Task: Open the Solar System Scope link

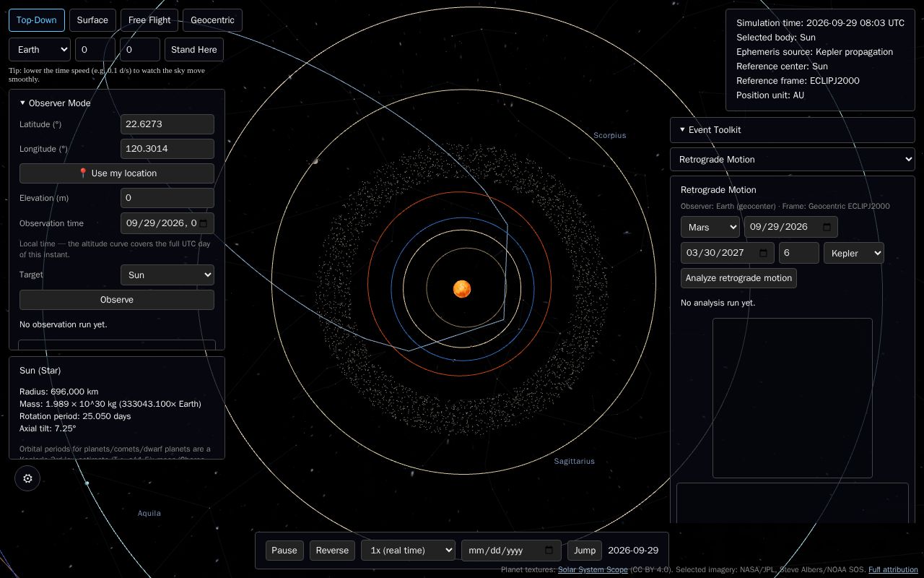Action: point(593,570)
